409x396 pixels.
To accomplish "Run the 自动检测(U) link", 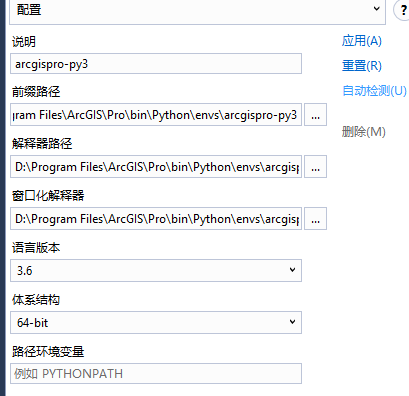I will click(x=374, y=90).
